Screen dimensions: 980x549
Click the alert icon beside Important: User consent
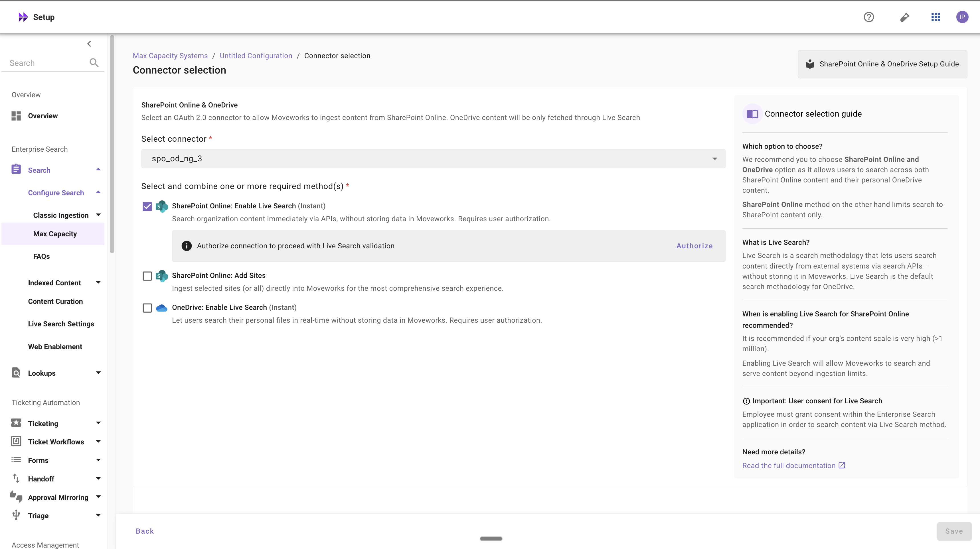(746, 401)
